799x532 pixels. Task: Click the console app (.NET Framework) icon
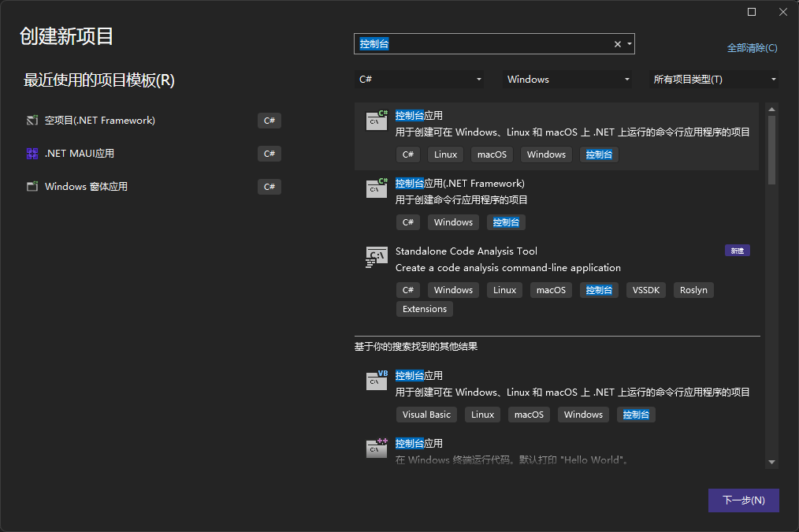(x=377, y=188)
